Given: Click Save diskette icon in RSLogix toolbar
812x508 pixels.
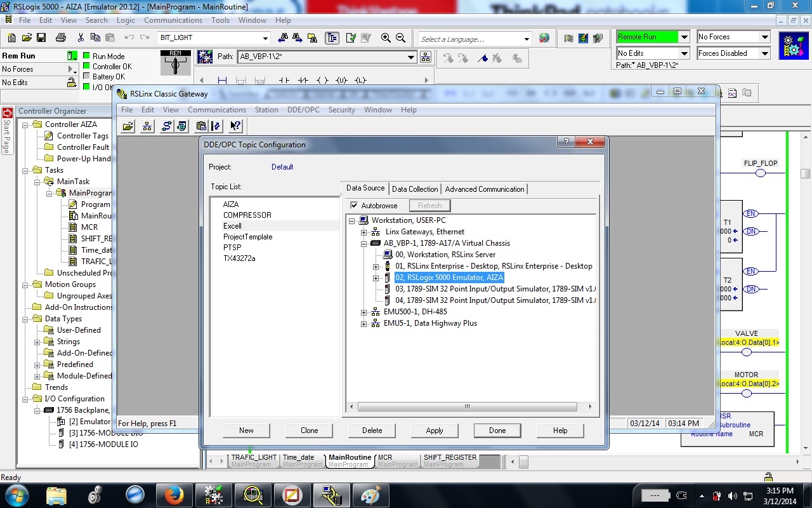Looking at the screenshot, I should pos(41,38).
